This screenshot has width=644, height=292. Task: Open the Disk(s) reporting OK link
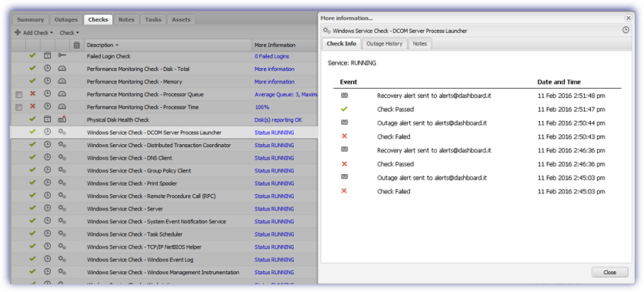(x=278, y=120)
